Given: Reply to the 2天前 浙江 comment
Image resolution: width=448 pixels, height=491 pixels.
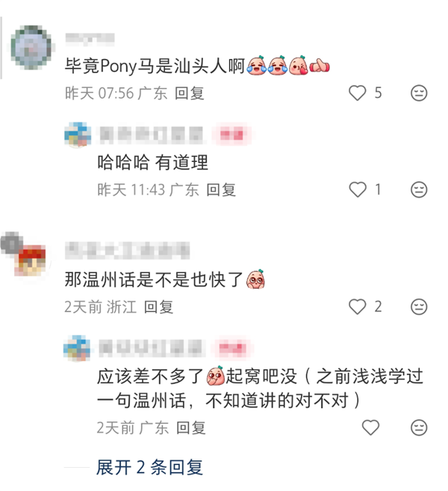Looking at the screenshot, I should pos(158,307).
